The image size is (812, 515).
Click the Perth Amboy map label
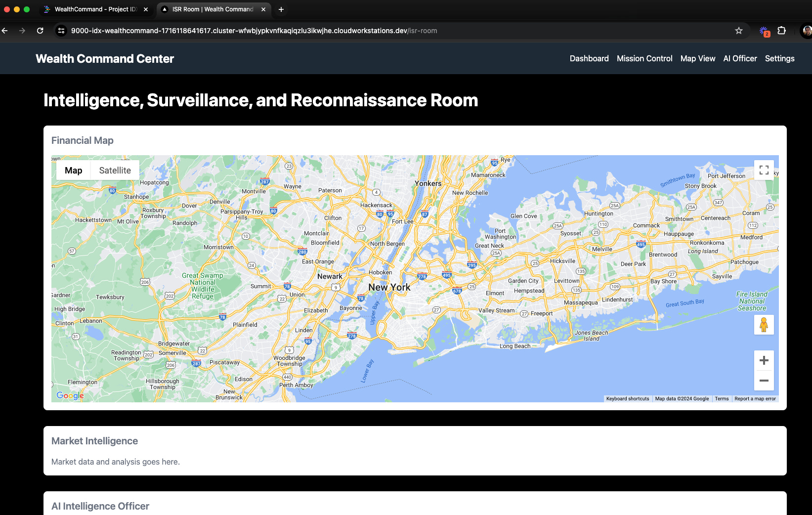296,385
